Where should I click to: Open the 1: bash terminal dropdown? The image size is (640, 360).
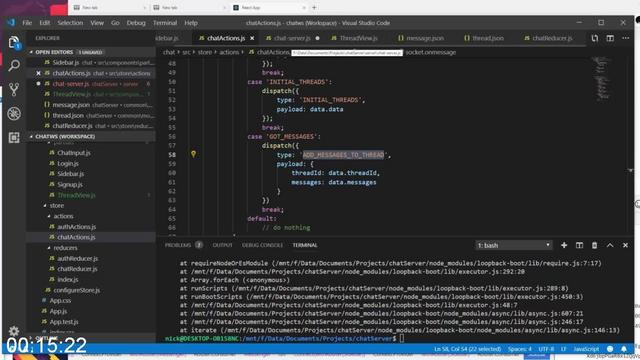pos(513,245)
